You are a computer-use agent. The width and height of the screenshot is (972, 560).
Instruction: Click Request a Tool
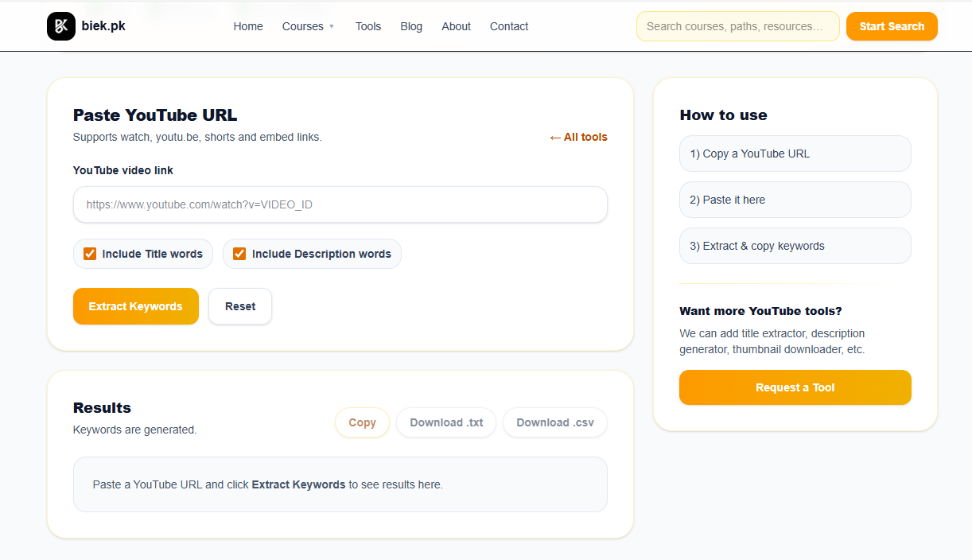(795, 387)
